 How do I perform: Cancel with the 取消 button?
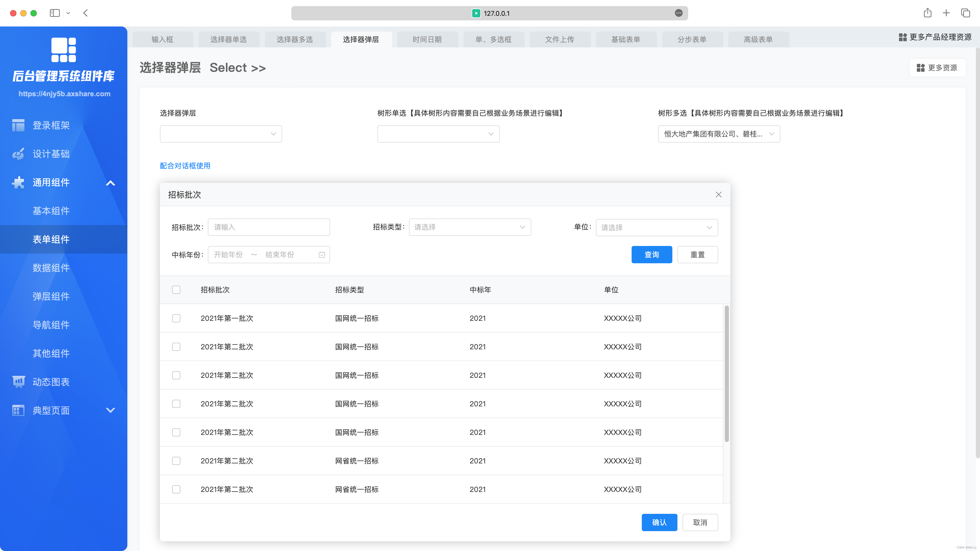point(700,522)
